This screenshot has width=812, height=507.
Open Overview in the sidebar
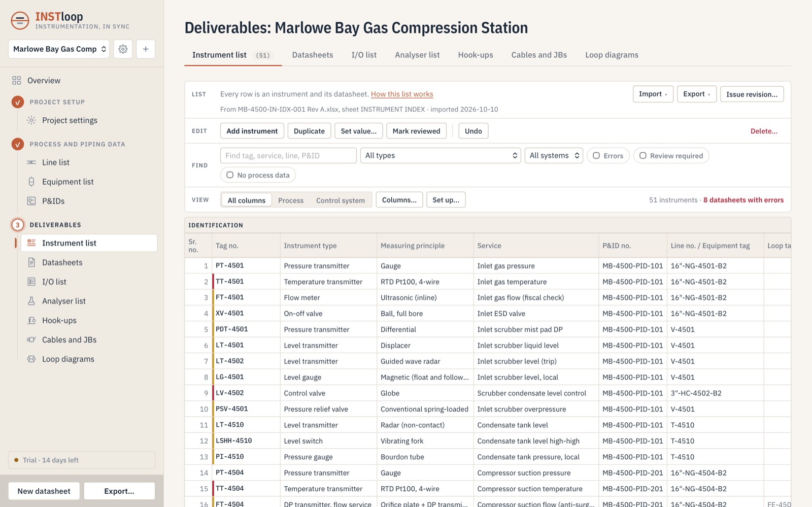pyautogui.click(x=82, y=81)
